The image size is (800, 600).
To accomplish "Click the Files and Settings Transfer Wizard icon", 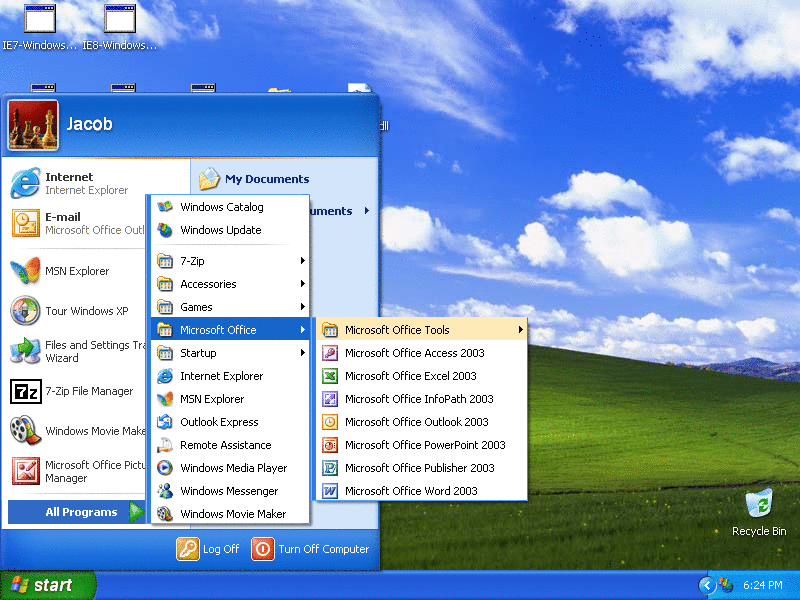I will pyautogui.click(x=26, y=351).
